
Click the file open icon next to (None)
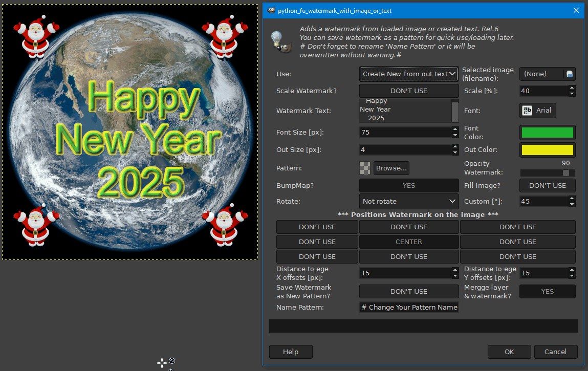pyautogui.click(x=570, y=74)
